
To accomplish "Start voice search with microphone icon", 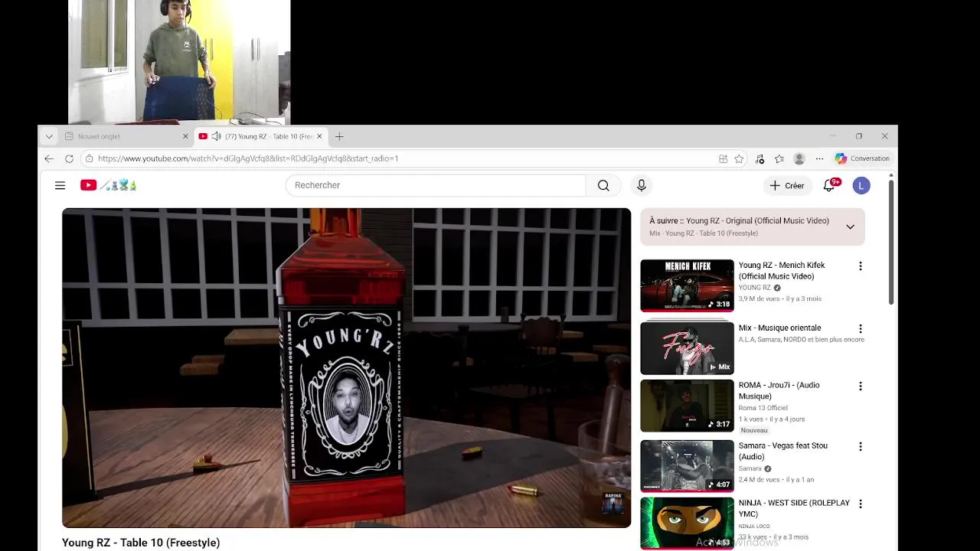I will (642, 185).
